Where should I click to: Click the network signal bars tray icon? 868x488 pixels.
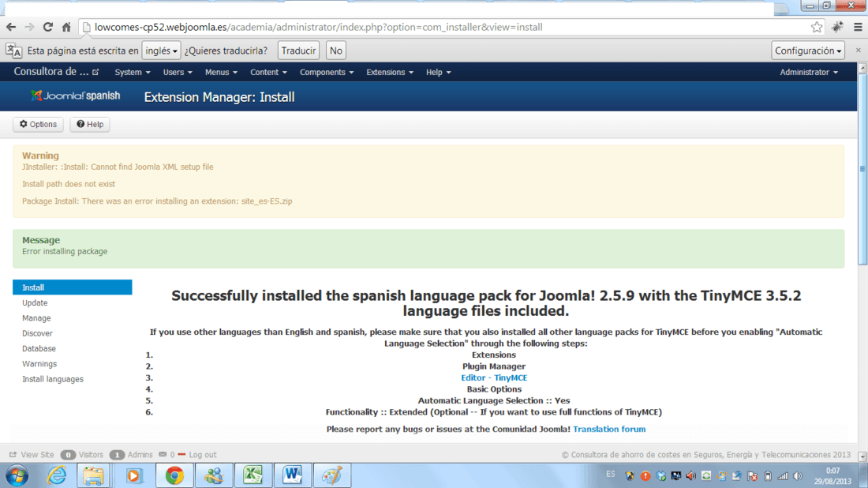pos(783,476)
